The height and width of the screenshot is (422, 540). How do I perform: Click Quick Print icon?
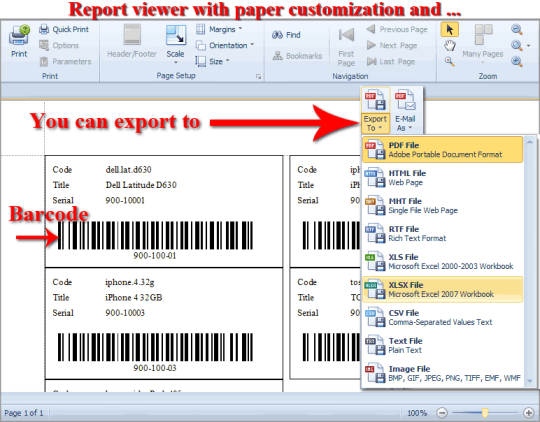[44, 29]
